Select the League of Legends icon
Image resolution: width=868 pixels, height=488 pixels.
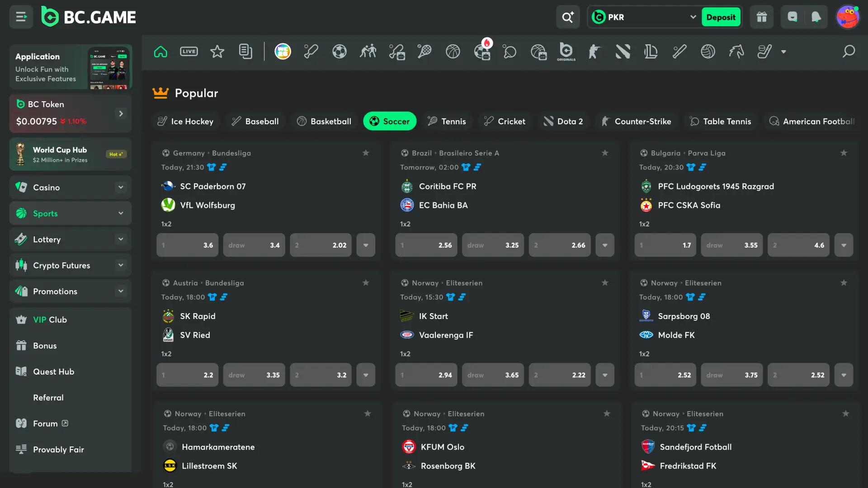click(x=651, y=52)
